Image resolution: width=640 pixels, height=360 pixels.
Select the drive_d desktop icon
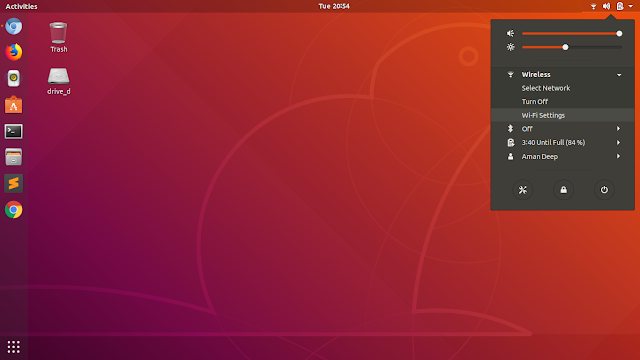tap(58, 81)
